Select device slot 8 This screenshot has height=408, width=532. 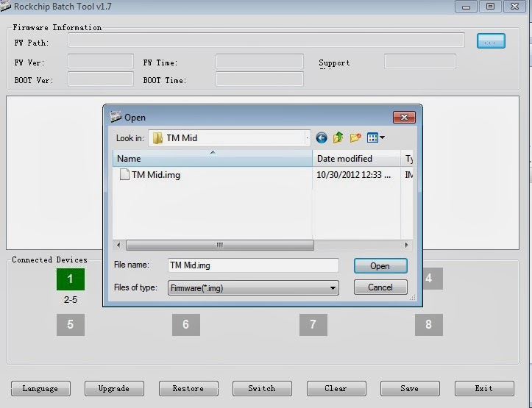pos(429,325)
